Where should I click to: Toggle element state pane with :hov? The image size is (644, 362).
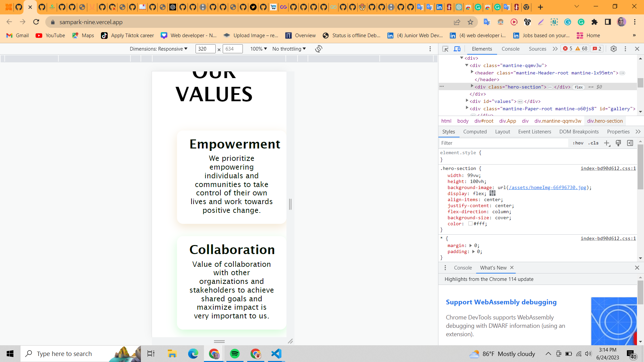578,143
